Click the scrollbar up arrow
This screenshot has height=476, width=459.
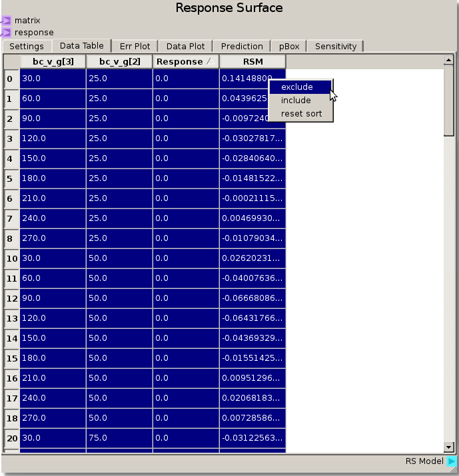point(449,61)
